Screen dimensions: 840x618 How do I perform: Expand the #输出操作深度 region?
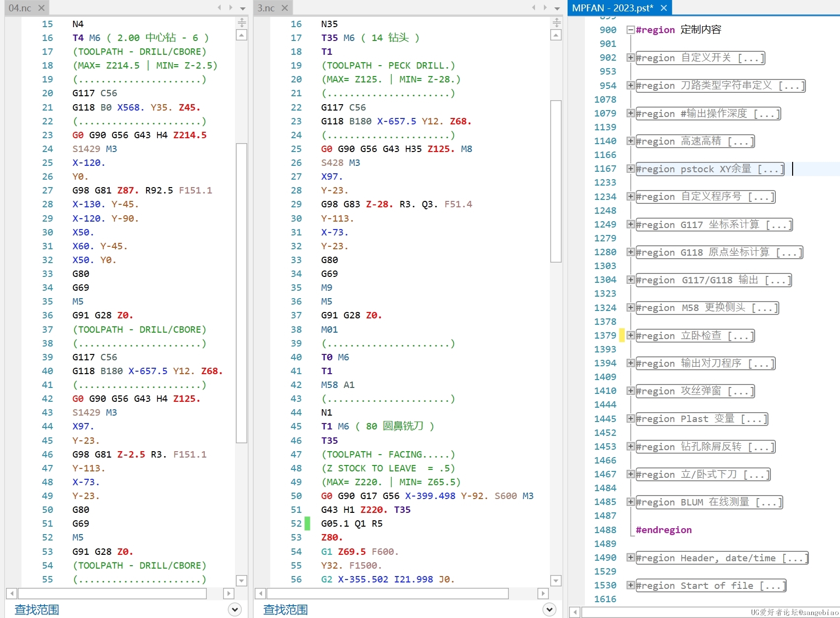point(630,113)
